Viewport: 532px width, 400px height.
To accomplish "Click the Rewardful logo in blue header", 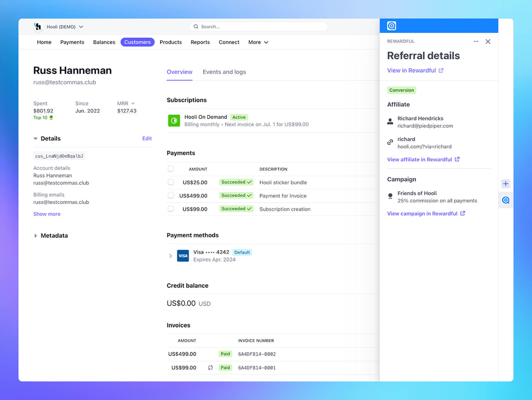I will pos(392,26).
